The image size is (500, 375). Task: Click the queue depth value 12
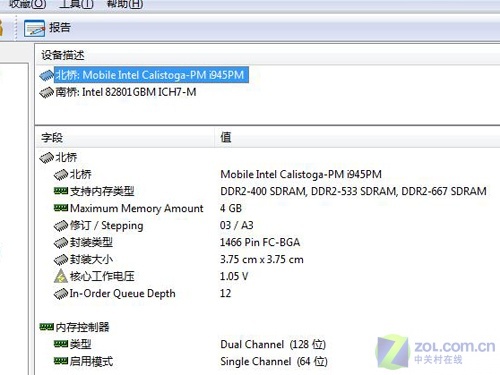tap(225, 293)
